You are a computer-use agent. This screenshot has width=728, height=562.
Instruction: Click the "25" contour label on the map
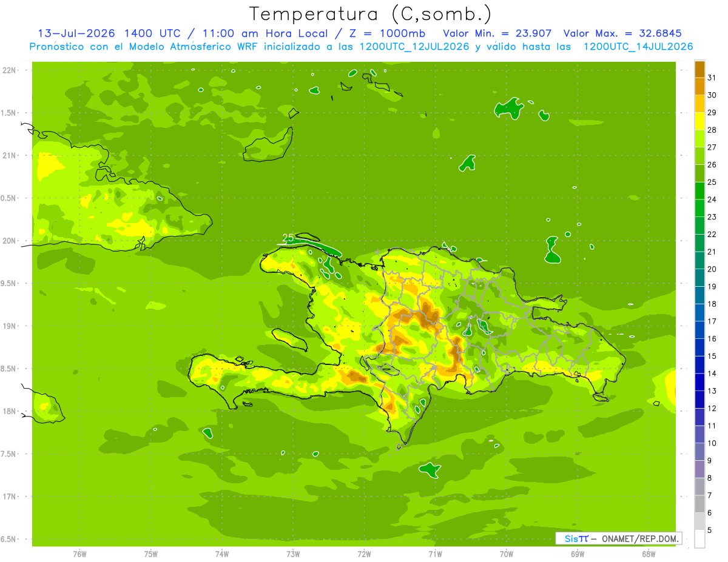289,238
